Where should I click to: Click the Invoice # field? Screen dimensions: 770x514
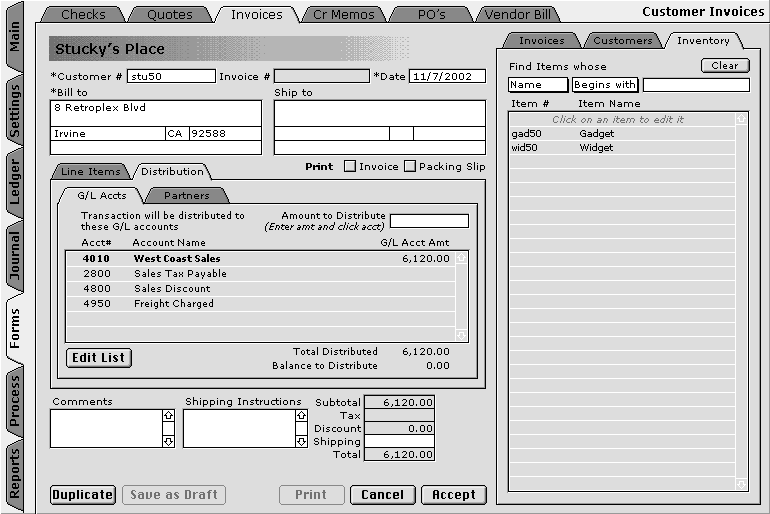(322, 76)
